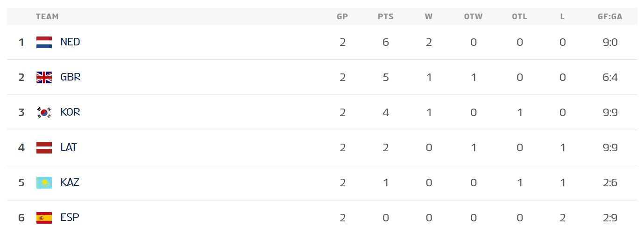
Task: Click the OTW column header
Action: (x=473, y=17)
